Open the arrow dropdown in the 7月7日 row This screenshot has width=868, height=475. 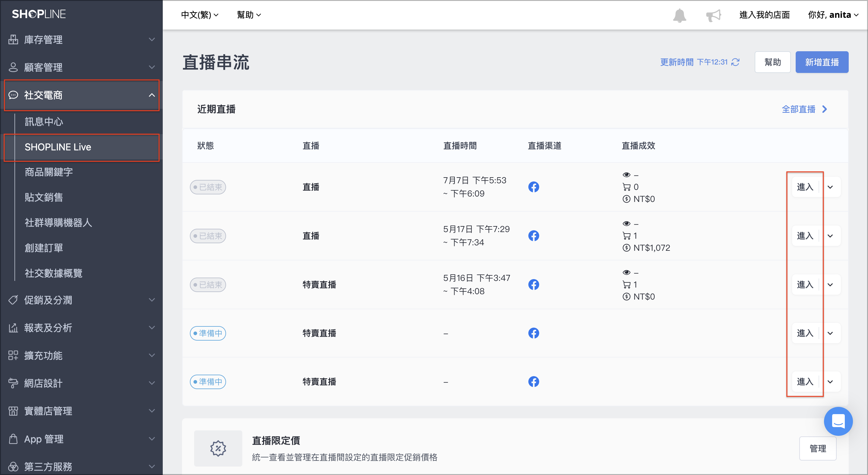click(x=830, y=187)
